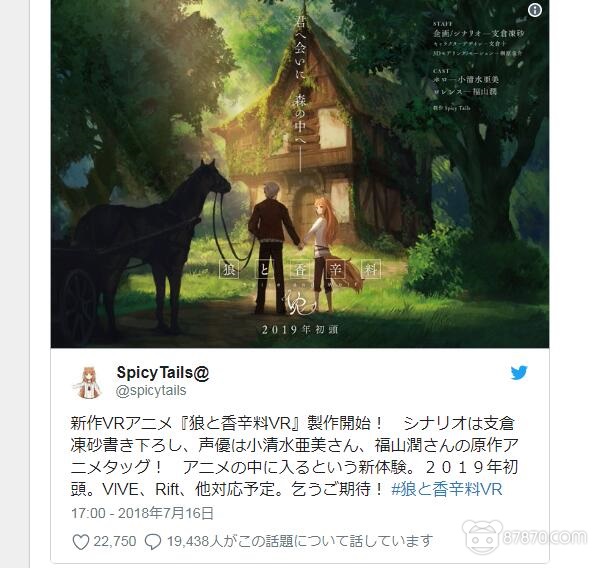
Task: Click the STAFF credits text on poster
Action: pos(478,38)
